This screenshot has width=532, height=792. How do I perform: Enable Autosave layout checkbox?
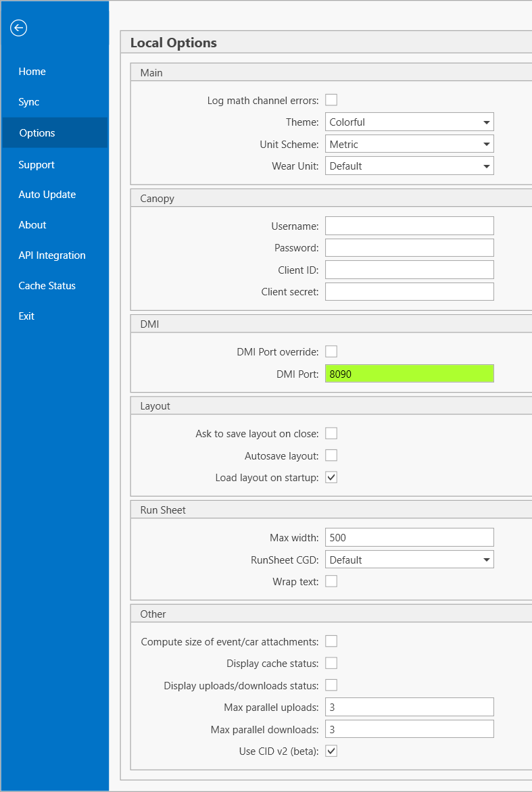click(331, 455)
